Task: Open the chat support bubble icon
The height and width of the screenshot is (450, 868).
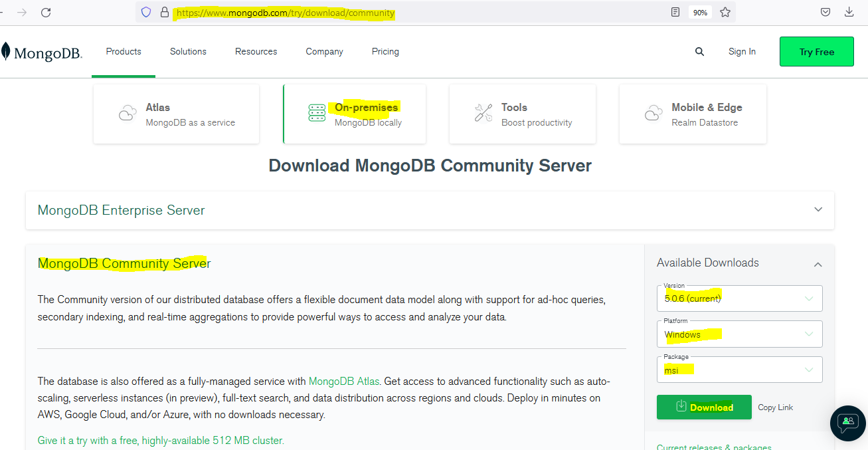Action: click(848, 423)
